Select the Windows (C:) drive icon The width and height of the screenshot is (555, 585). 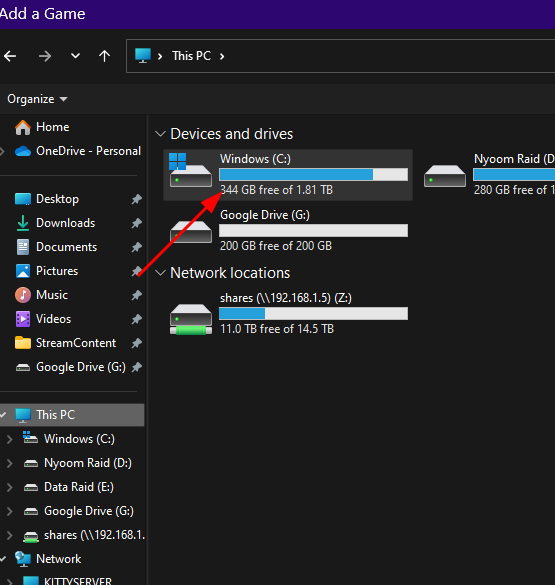pos(191,171)
